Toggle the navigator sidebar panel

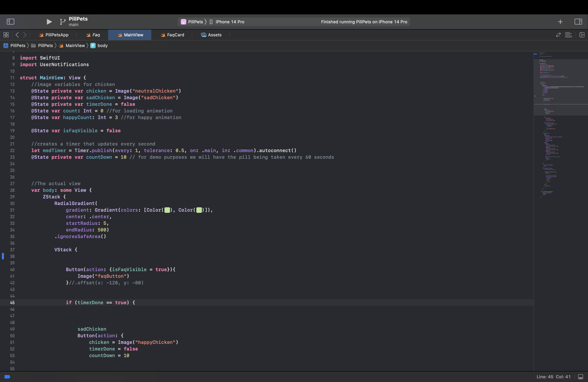[x=10, y=22]
